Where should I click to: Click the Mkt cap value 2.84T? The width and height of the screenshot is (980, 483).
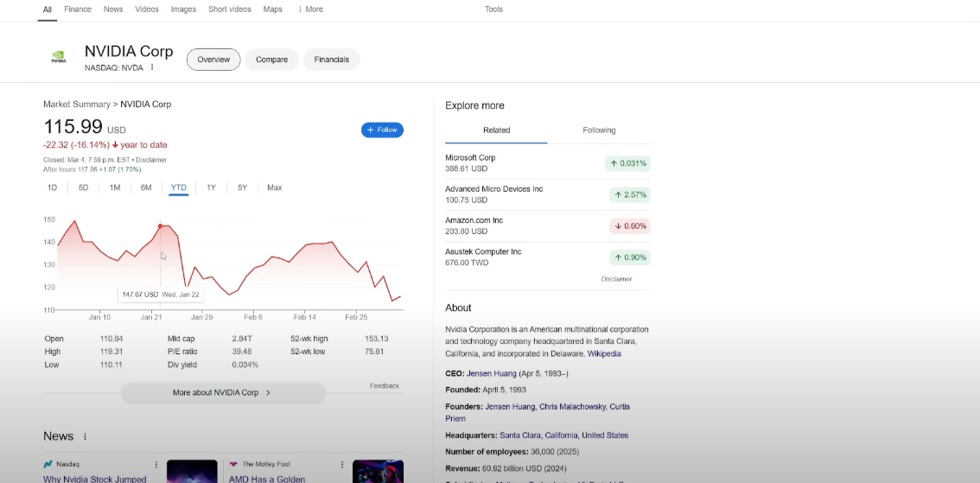[242, 339]
